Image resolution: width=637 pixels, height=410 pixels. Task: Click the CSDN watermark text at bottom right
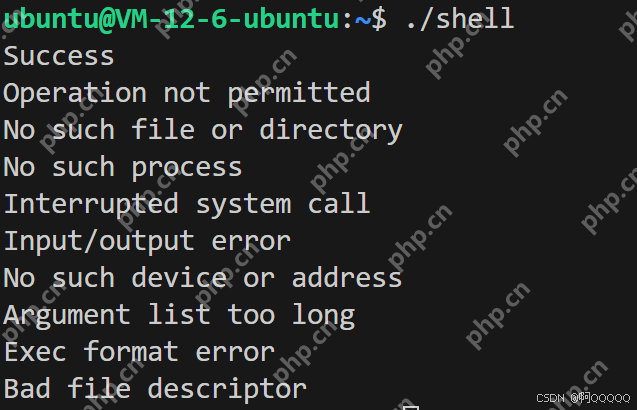coord(583,398)
